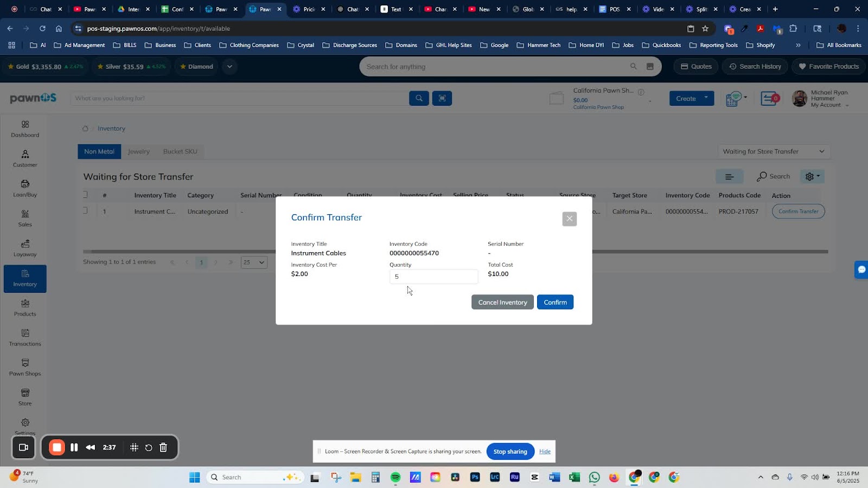Screen dimensions: 868x488
Task: Expand the metal prices ticker chevron
Action: point(229,67)
